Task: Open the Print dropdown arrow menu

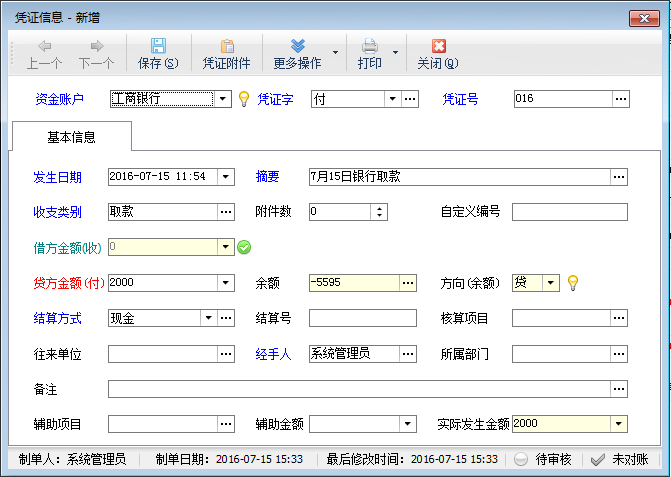Action: [x=396, y=53]
